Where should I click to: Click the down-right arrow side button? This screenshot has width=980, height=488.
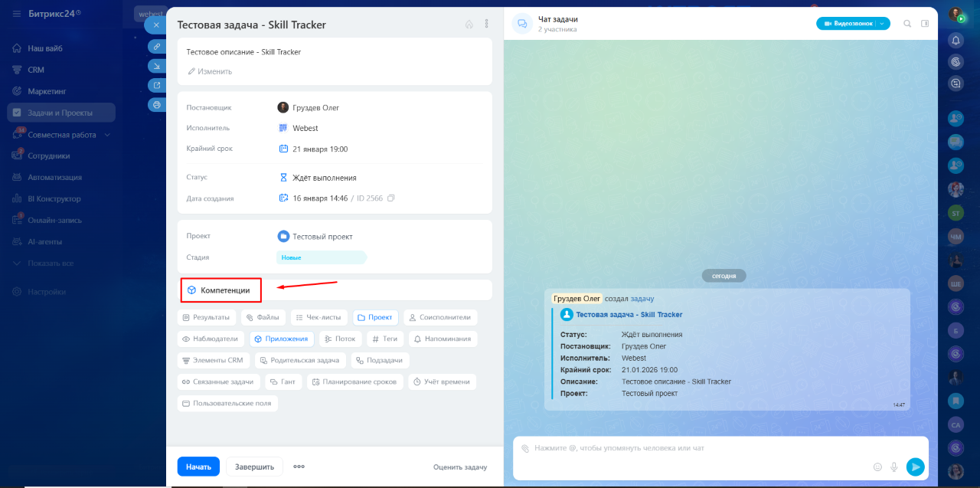[157, 66]
